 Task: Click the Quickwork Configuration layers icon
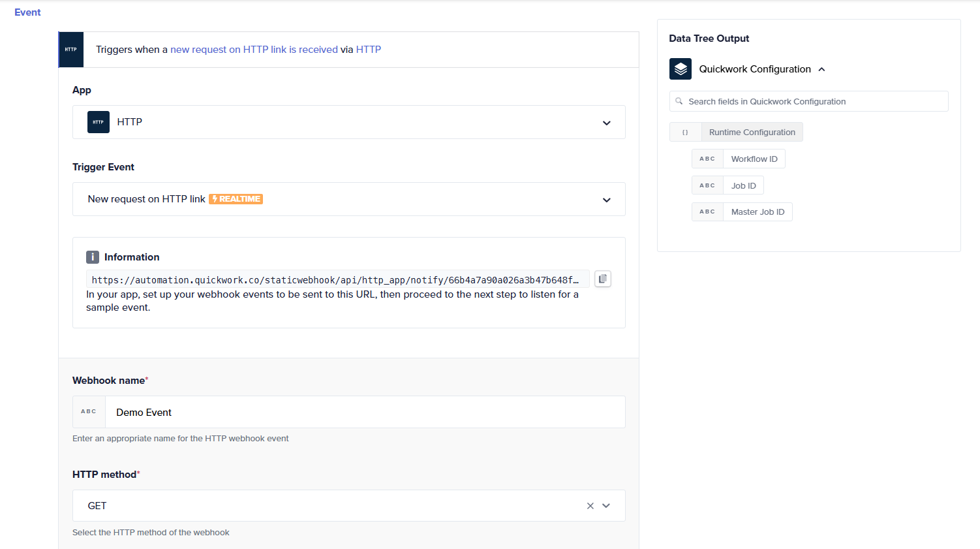point(681,69)
